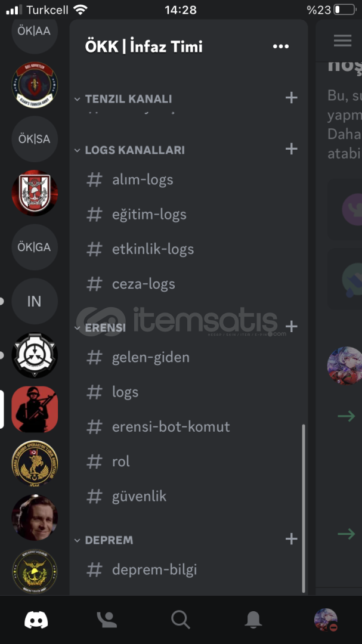Switch to the ÖK|SA server
Viewport: 362px width, 644px height.
pyautogui.click(x=35, y=139)
